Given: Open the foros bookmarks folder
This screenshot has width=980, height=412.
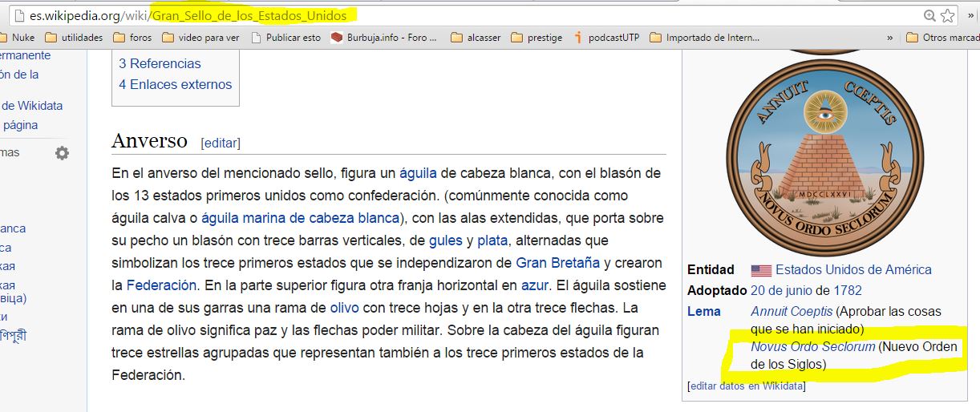Looking at the screenshot, I should [132, 38].
